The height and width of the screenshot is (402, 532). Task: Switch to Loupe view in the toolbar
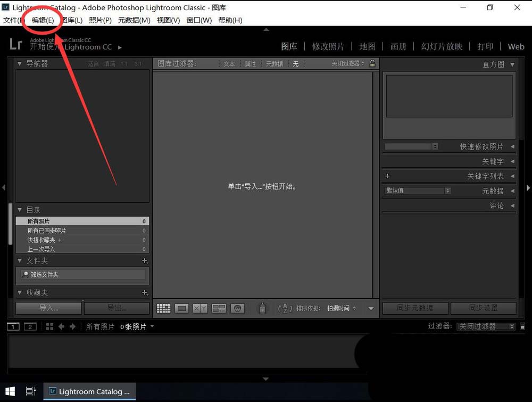tap(182, 308)
